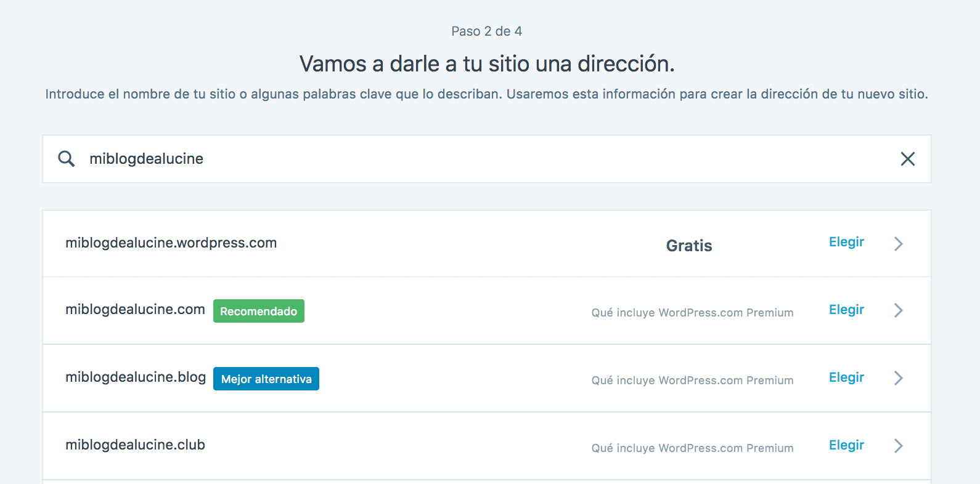This screenshot has width=980, height=484.
Task: Open Premium info link in .club row
Action: point(692,448)
